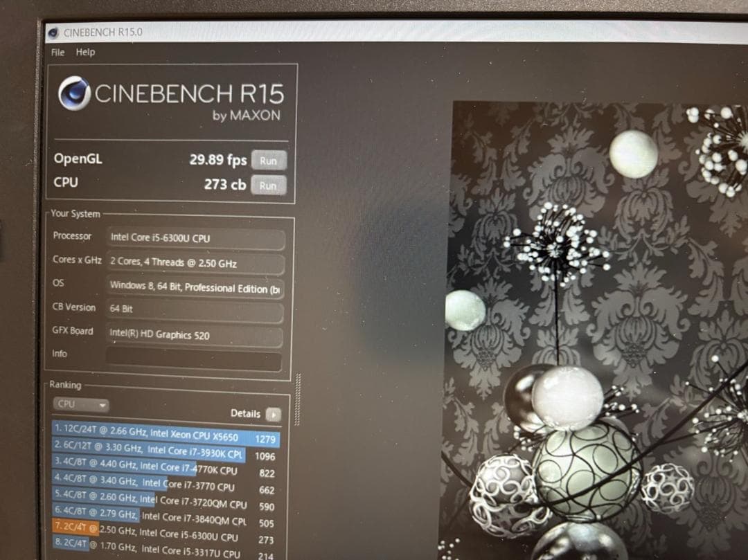This screenshot has width=748, height=560.
Task: Click the vertical panel splitter handle
Action: [x=299, y=399]
